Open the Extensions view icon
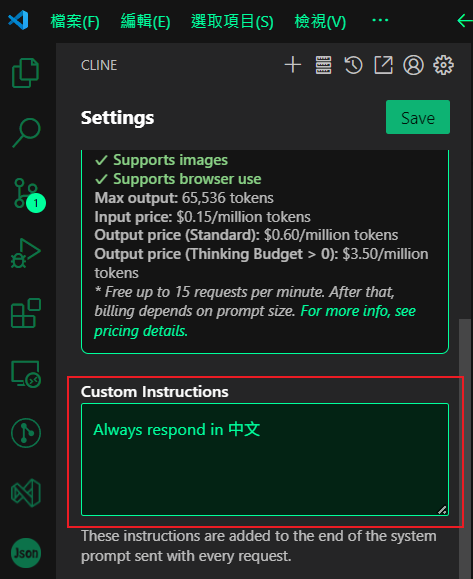This screenshot has width=473, height=579. 26,313
